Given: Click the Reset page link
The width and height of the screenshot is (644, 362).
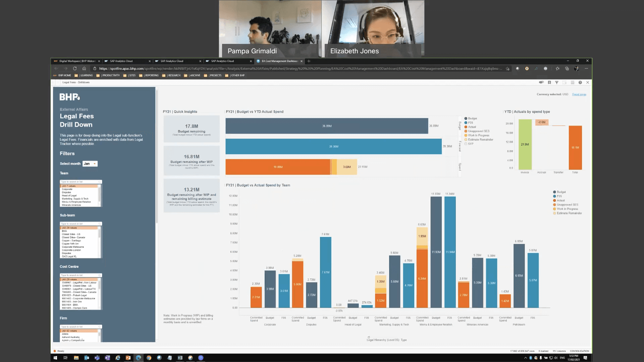Looking at the screenshot, I should coord(579,95).
